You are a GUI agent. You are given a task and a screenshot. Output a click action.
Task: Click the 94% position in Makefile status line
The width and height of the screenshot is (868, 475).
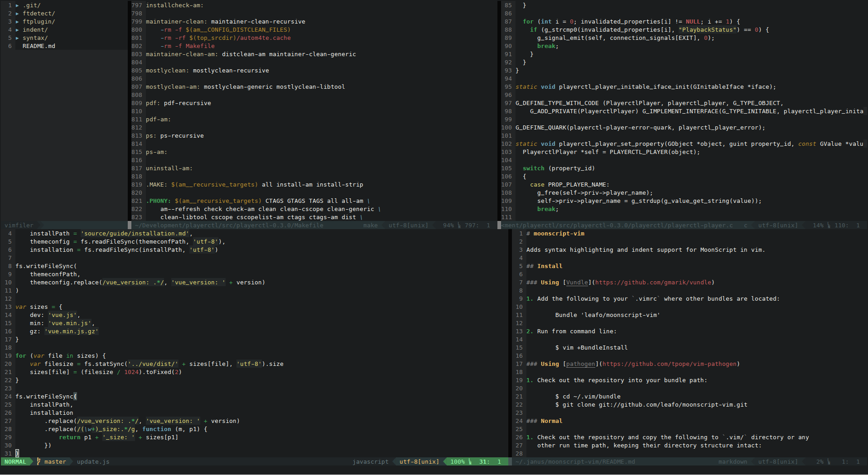[x=448, y=226]
